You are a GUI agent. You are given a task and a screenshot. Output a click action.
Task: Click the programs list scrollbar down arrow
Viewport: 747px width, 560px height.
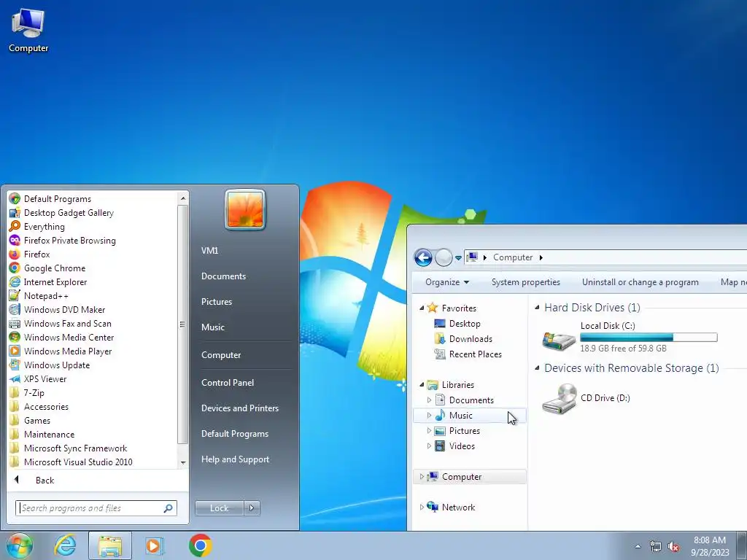(183, 463)
